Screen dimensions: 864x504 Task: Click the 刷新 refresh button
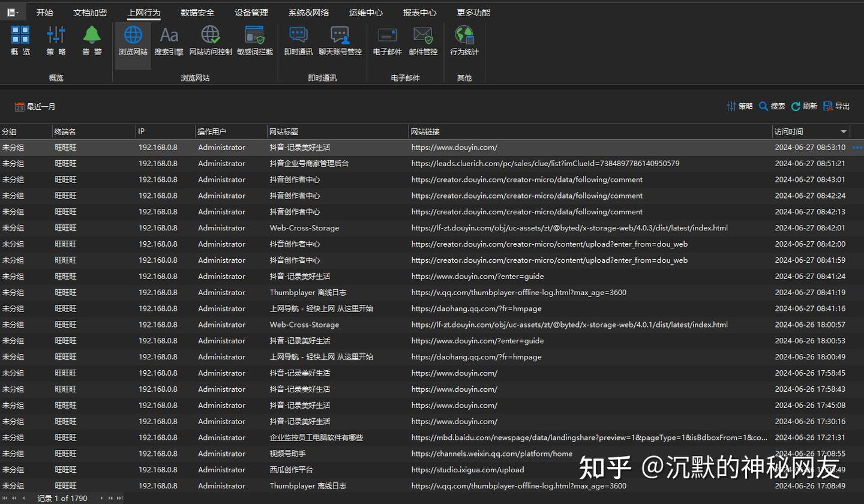click(x=805, y=106)
